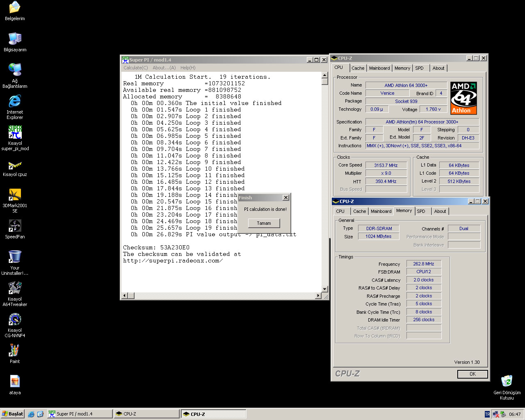525x420 pixels.
Task: Click Tamam button in Finish dialog
Action: point(264,223)
